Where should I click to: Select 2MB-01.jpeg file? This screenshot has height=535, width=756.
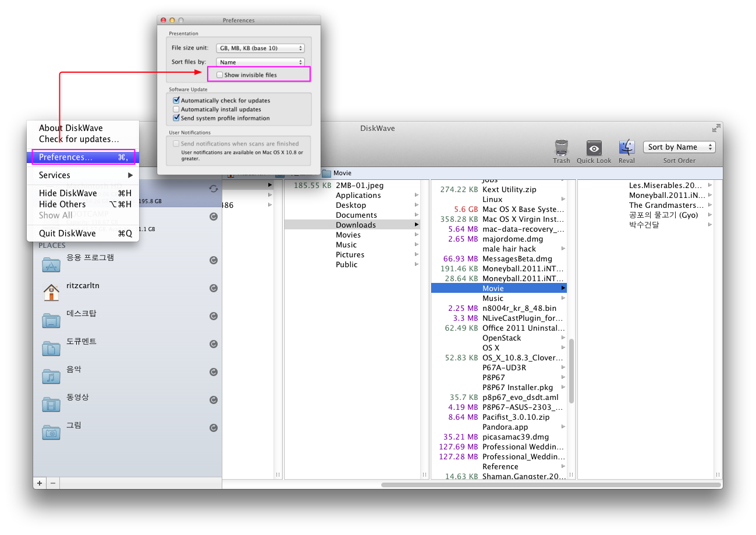(x=353, y=186)
